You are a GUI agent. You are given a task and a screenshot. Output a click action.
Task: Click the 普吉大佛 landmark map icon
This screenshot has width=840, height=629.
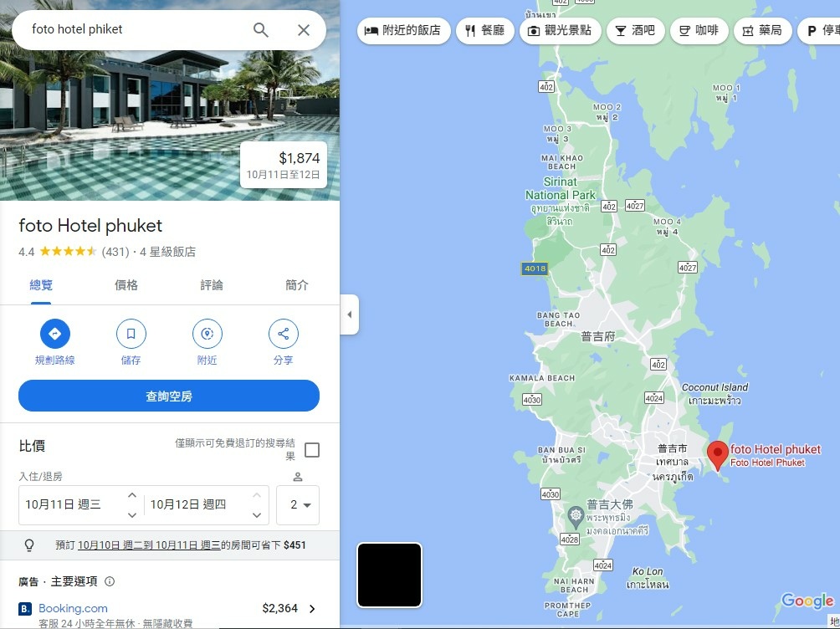[576, 516]
